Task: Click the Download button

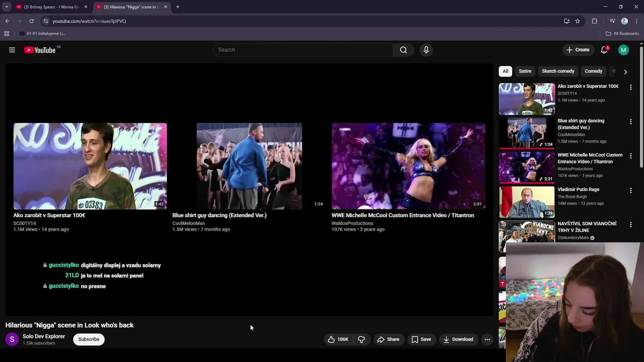Action: click(458, 339)
